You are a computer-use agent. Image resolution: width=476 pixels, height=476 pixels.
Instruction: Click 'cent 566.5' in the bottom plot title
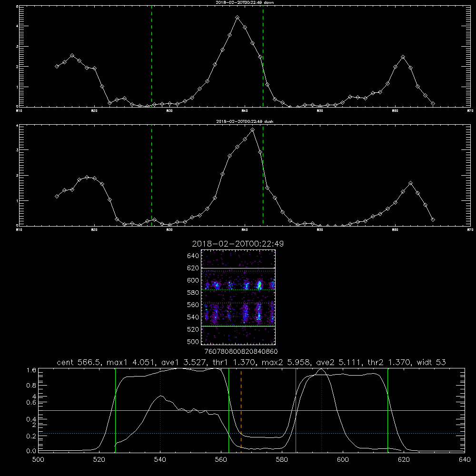(79, 362)
